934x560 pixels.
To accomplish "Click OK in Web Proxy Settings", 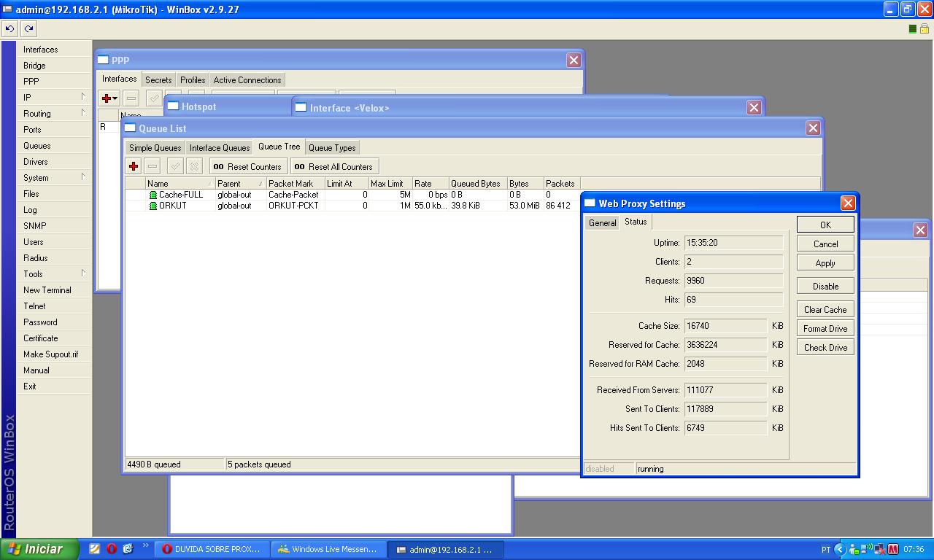I will coord(825,225).
